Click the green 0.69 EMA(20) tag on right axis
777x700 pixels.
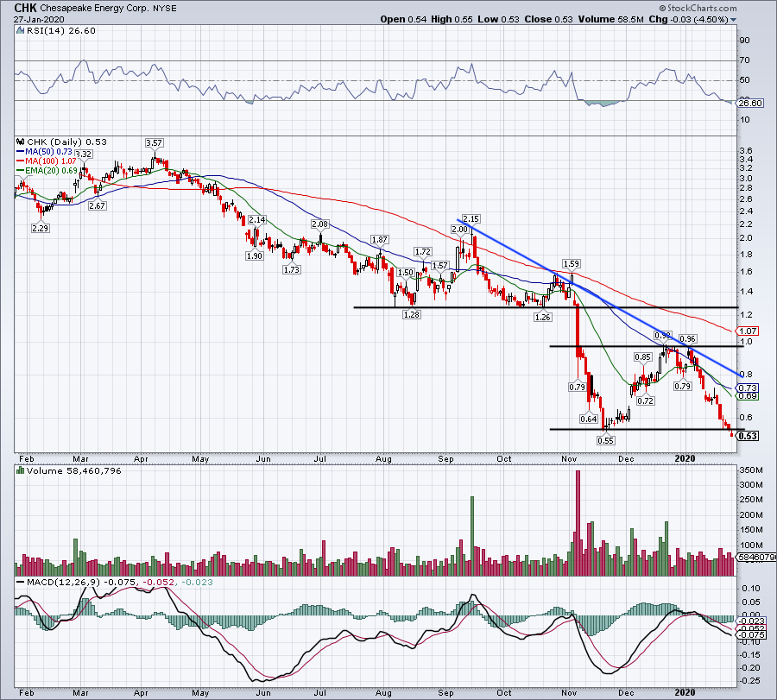(748, 396)
